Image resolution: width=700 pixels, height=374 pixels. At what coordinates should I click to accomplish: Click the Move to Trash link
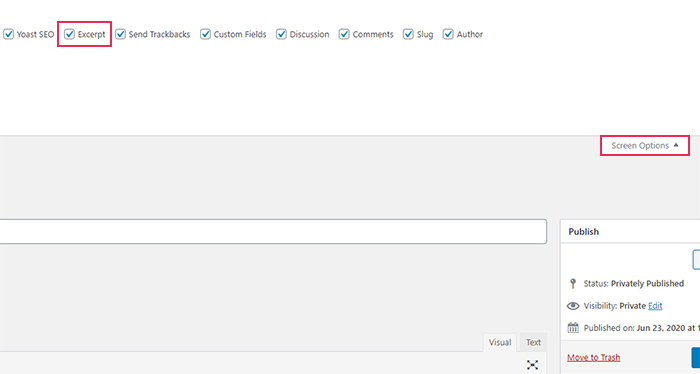[x=593, y=357]
